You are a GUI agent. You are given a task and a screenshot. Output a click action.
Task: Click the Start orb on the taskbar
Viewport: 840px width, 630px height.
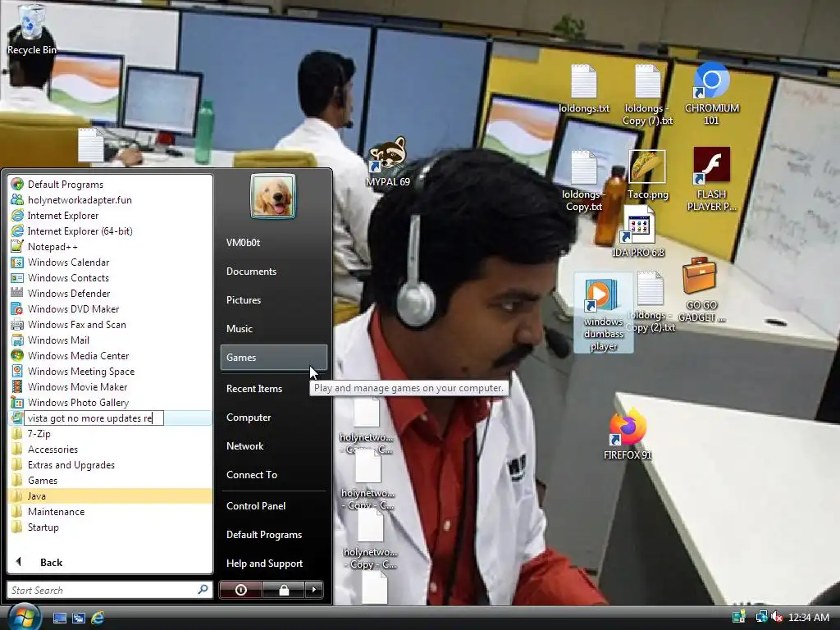23,616
